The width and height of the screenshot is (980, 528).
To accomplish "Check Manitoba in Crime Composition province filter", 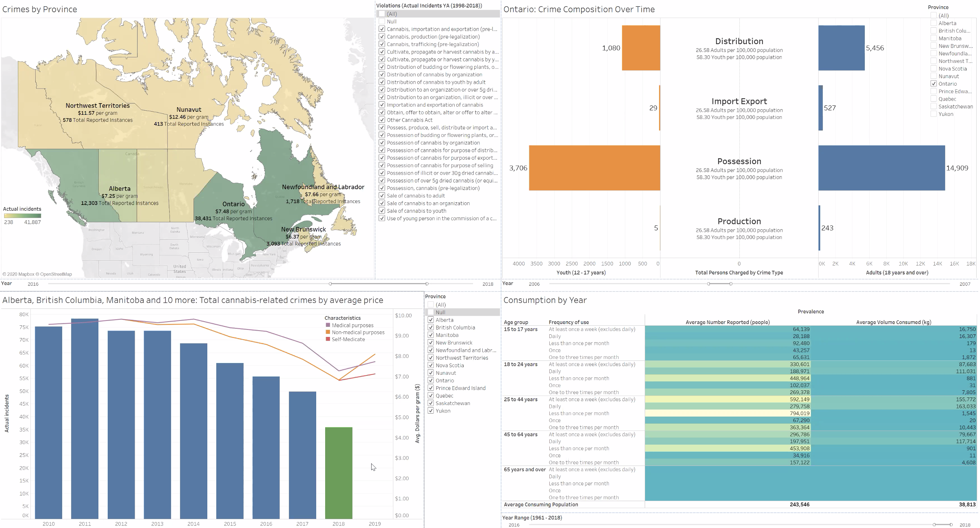I will point(933,38).
